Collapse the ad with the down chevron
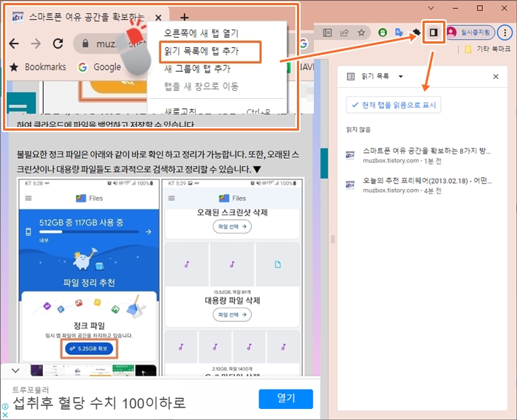Image resolution: width=517 pixels, height=420 pixels. [x=16, y=371]
